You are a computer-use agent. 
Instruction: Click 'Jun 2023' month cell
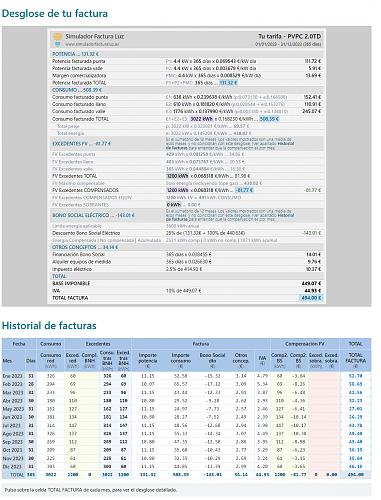(x=13, y=417)
